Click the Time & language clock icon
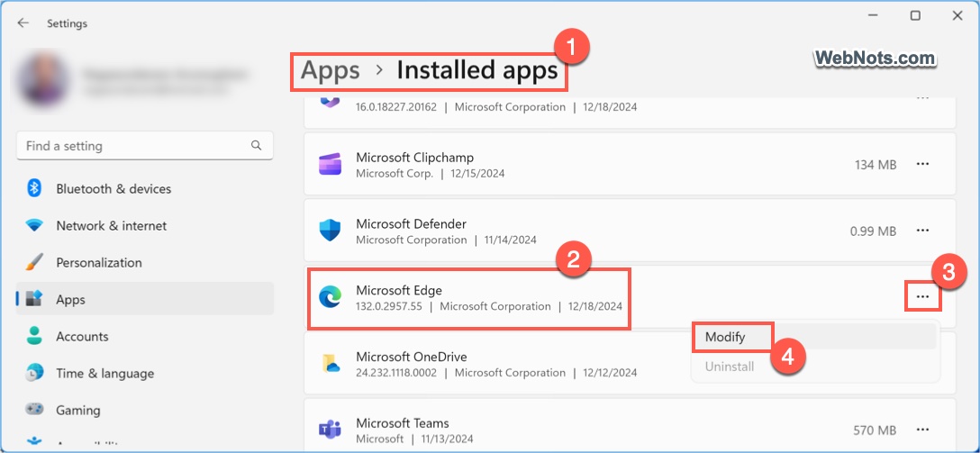980x453 pixels. point(33,373)
